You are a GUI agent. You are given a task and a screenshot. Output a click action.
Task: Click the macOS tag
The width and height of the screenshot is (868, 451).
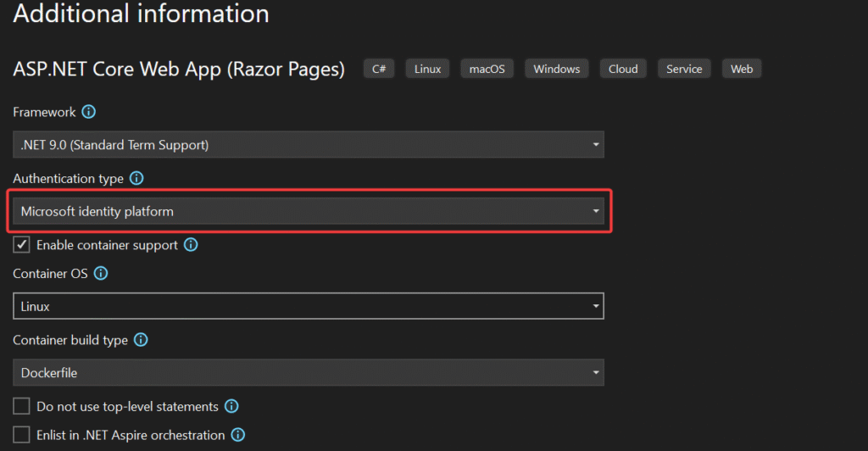487,69
